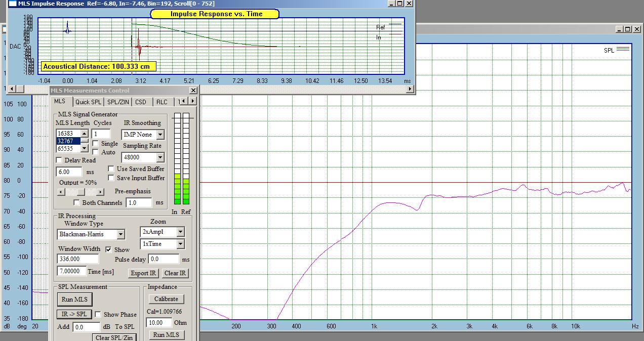
Task: Select 32767 in MLS Length list
Action: tap(68, 141)
